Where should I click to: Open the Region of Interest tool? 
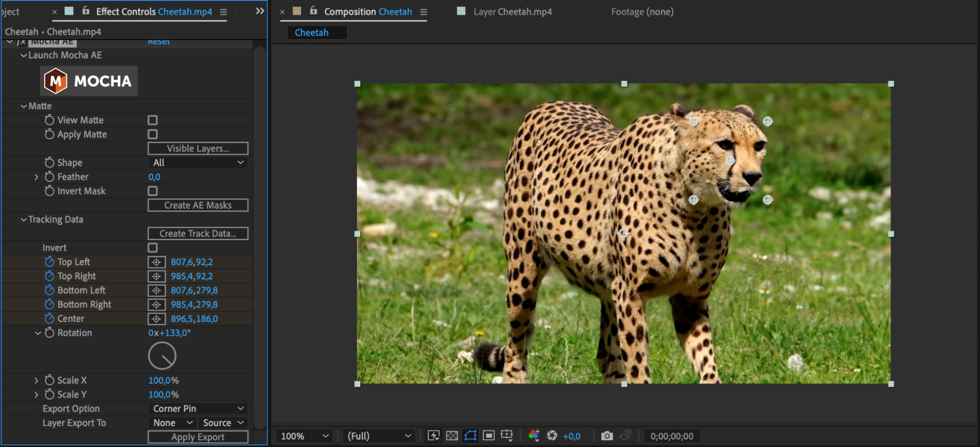click(x=489, y=436)
